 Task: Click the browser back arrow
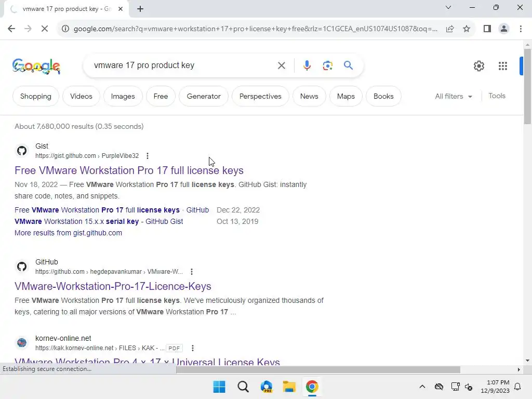tap(11, 29)
